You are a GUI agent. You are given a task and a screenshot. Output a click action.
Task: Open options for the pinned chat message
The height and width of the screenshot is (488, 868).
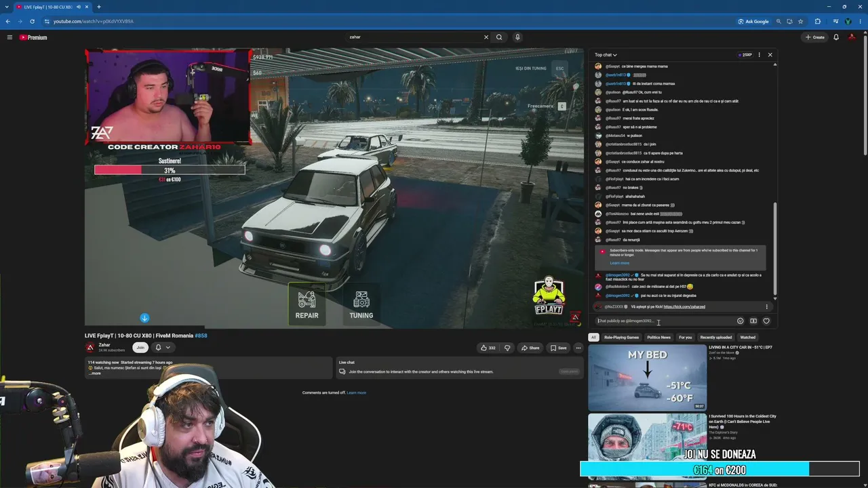pos(767,307)
